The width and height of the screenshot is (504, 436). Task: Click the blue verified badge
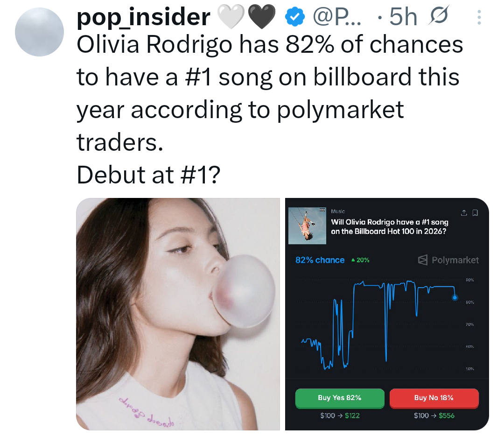pos(295,17)
